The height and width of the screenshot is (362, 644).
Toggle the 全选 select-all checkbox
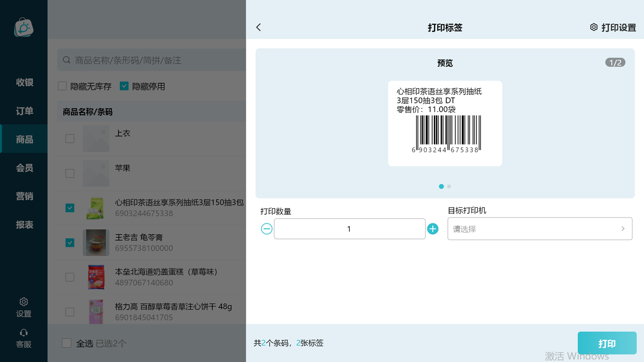(67, 343)
